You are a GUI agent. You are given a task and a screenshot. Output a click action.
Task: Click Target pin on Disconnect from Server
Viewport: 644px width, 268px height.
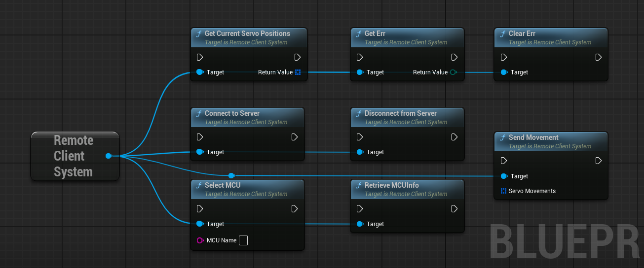pyautogui.click(x=360, y=152)
